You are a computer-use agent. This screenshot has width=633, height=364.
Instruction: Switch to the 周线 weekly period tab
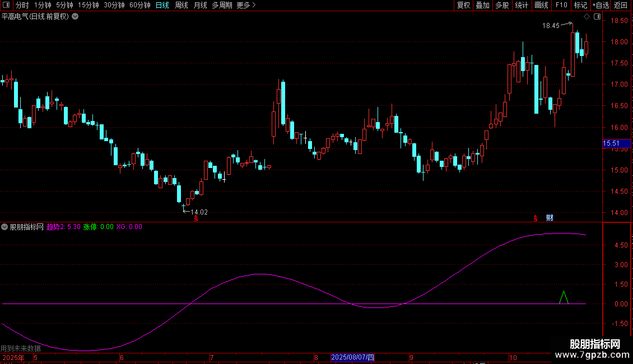pyautogui.click(x=181, y=5)
